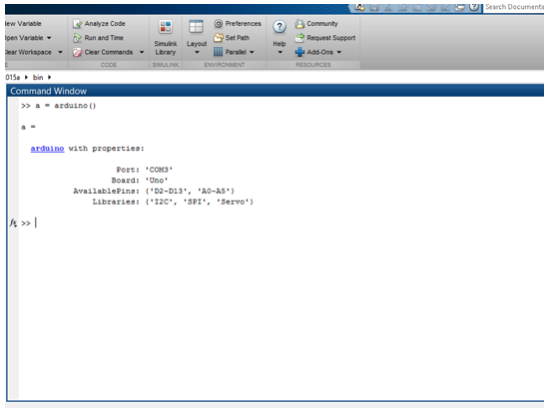
Task: Select the 015a folder in address bar
Action: point(13,77)
